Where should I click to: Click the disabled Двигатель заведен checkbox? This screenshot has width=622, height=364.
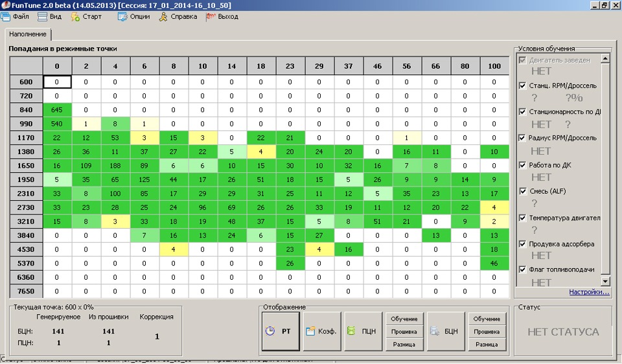click(x=522, y=60)
